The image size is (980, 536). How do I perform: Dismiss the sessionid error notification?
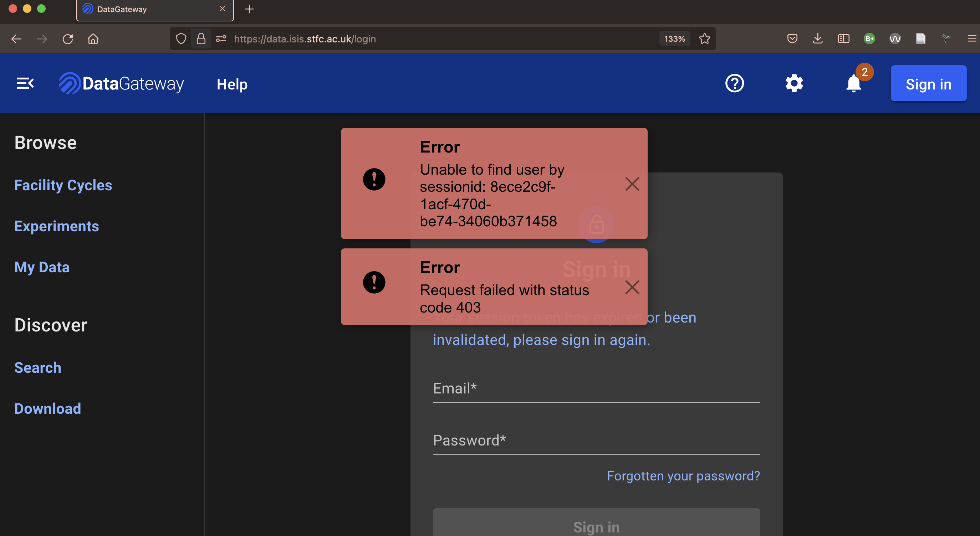[x=632, y=184]
